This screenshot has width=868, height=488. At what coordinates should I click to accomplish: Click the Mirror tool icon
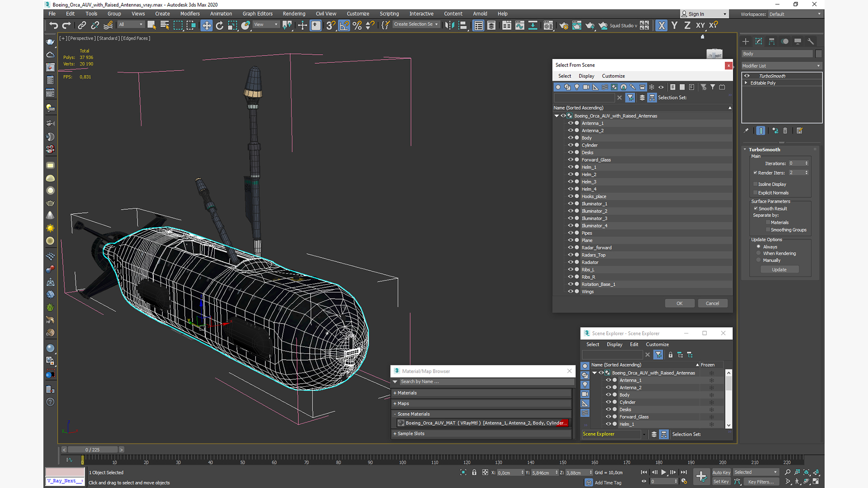(449, 25)
